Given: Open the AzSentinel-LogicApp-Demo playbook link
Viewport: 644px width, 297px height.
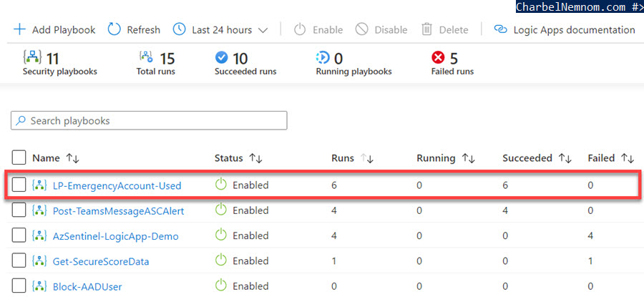Looking at the screenshot, I should point(116,237).
